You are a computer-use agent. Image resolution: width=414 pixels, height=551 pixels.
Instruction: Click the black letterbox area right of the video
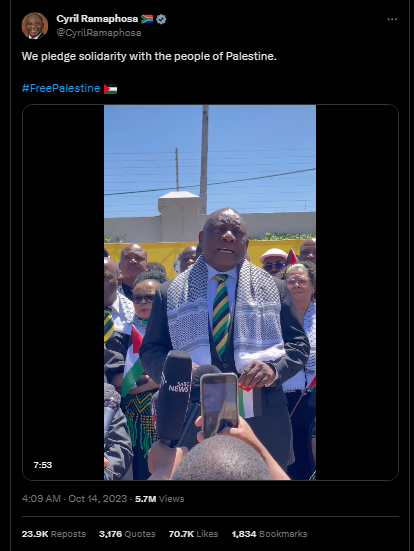357,292
